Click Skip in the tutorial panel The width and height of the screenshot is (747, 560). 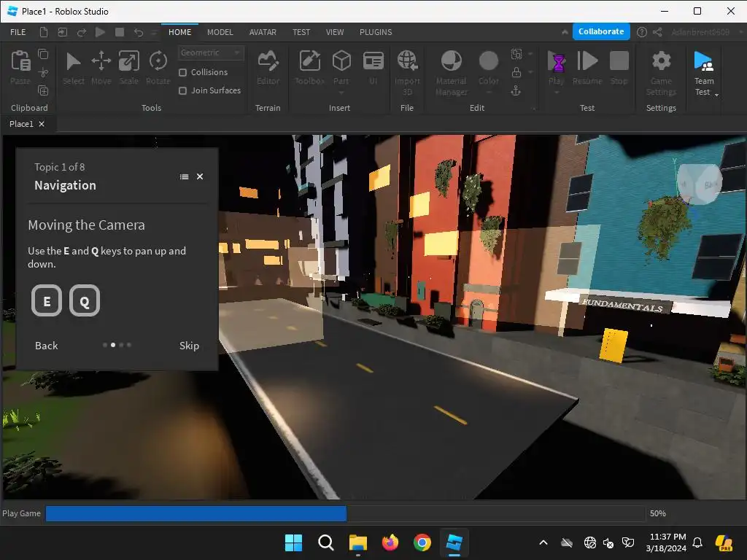[189, 346]
